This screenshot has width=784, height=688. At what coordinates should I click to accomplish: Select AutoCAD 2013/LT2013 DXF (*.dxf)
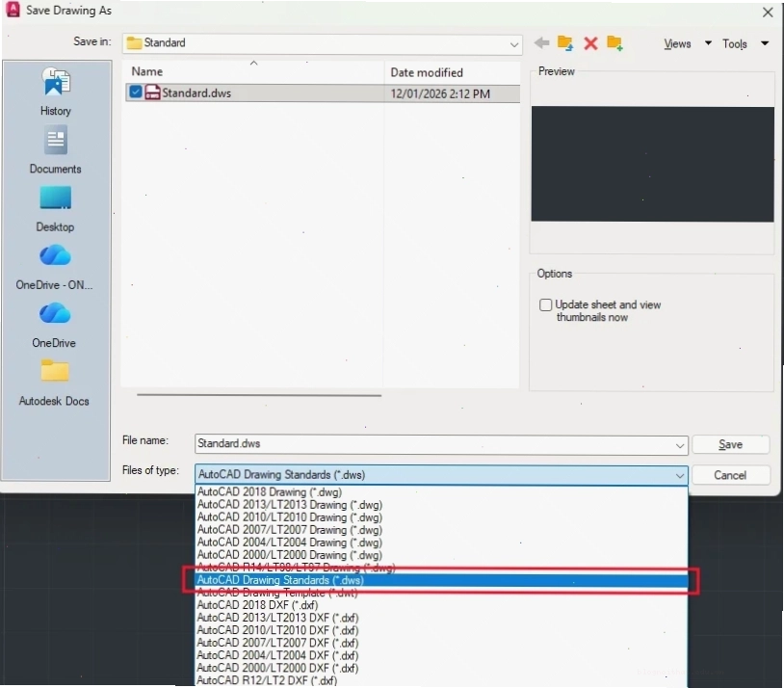pyautogui.click(x=441, y=618)
